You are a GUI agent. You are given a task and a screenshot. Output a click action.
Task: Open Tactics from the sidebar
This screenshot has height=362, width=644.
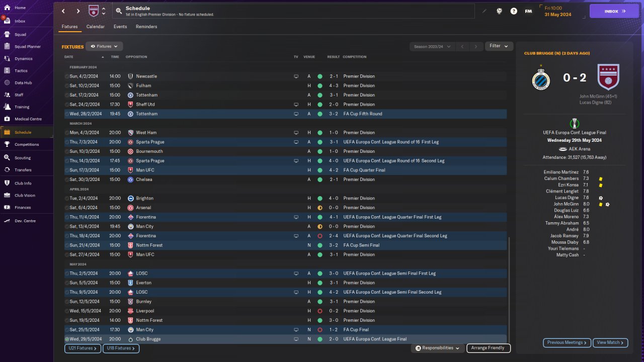pyautogui.click(x=27, y=71)
